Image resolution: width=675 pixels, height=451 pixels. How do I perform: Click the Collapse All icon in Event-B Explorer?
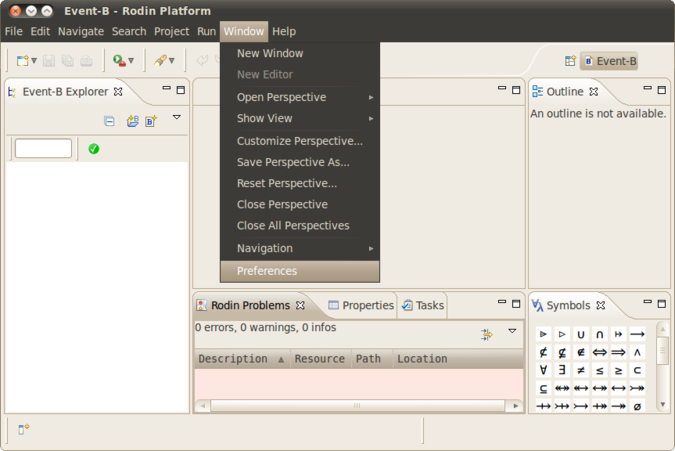(109, 121)
